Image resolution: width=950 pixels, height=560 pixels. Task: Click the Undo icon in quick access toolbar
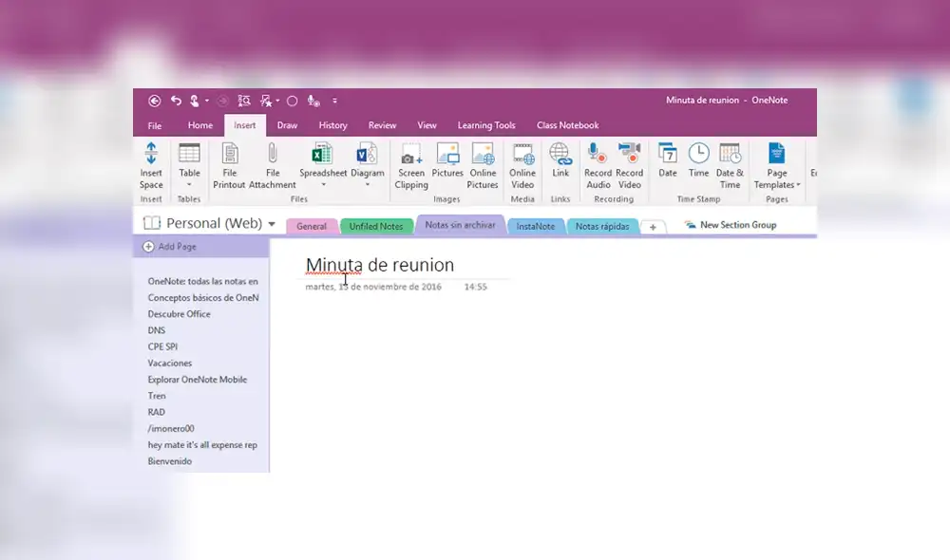click(x=176, y=100)
